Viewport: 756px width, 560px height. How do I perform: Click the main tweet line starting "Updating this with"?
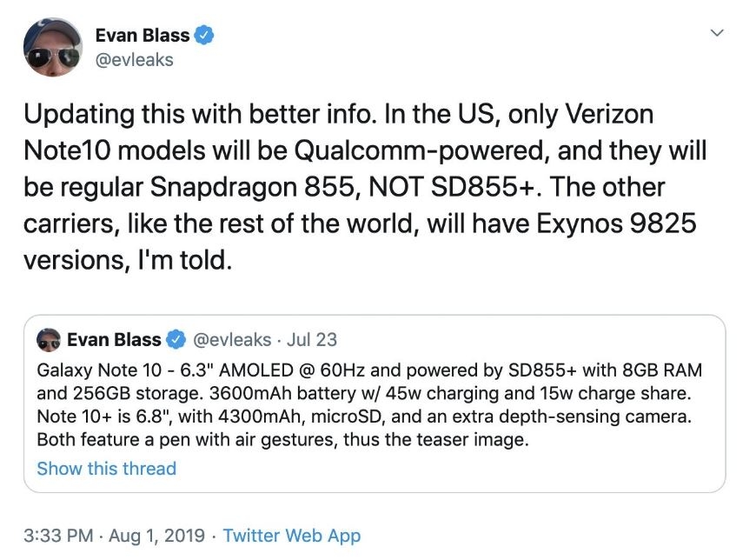coord(339,114)
